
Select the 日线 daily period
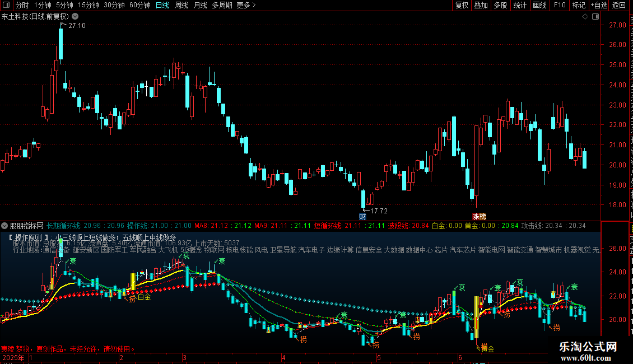162,5
